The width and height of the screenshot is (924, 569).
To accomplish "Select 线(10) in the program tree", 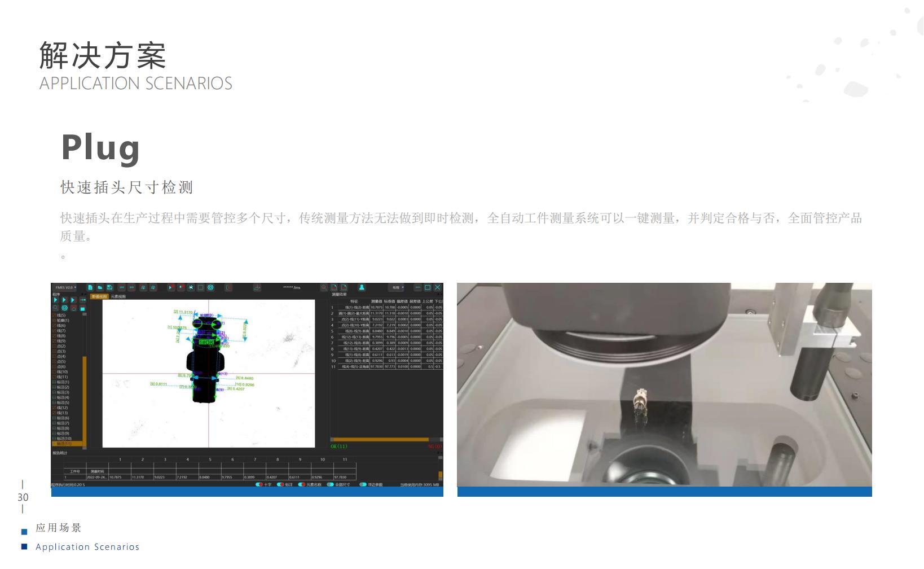I will [63, 372].
